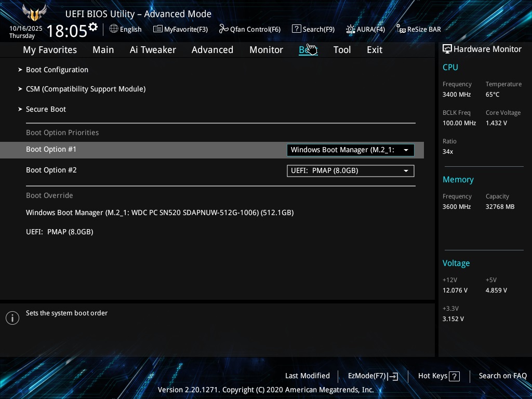Click the +5V reading 4.859 V

pos(496,290)
